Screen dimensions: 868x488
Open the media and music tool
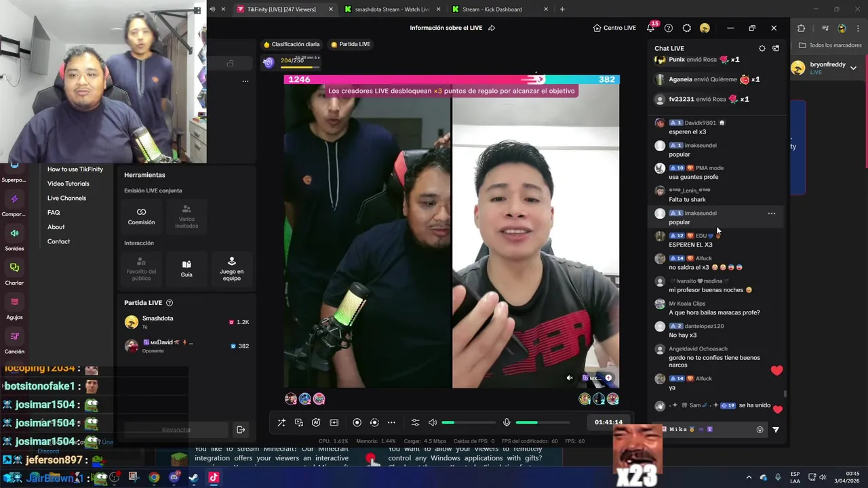click(x=299, y=422)
